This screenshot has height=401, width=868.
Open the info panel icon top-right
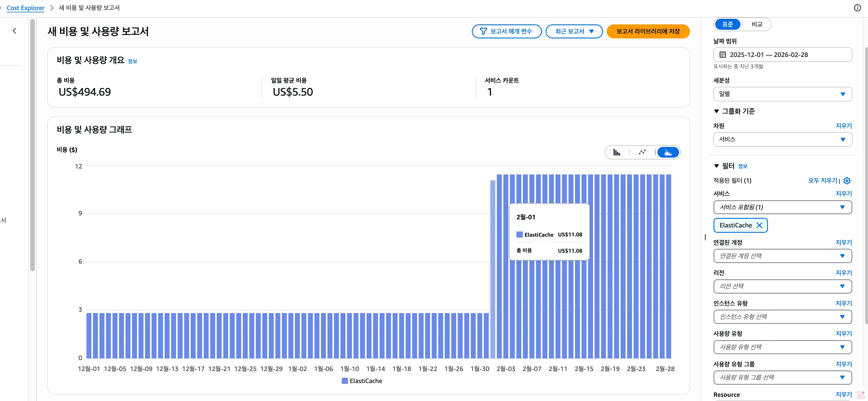click(857, 8)
